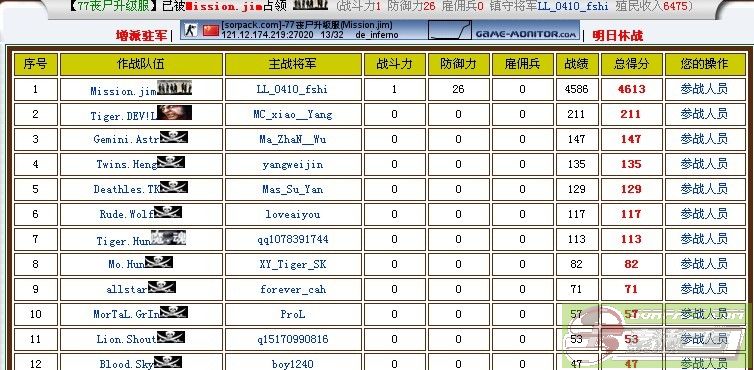Image resolution: width=754 pixels, height=370 pixels.
Task: Click the occupier team logo in header
Action: (x=311, y=4)
